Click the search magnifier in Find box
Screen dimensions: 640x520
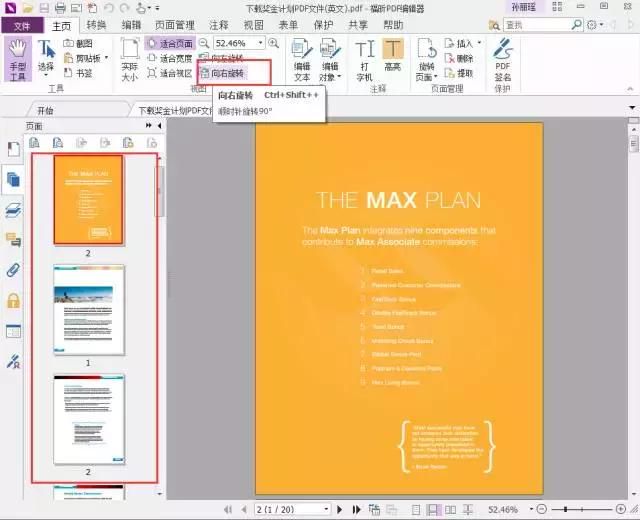click(576, 25)
